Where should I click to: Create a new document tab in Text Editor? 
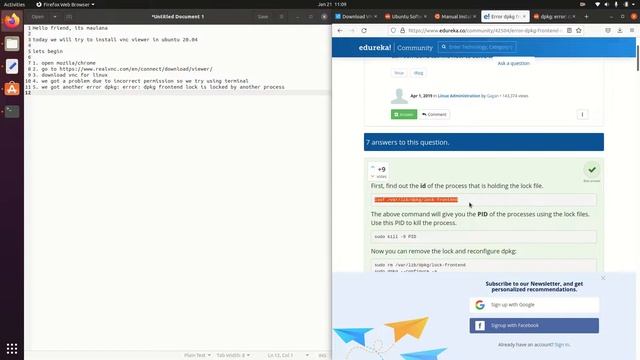click(x=69, y=17)
